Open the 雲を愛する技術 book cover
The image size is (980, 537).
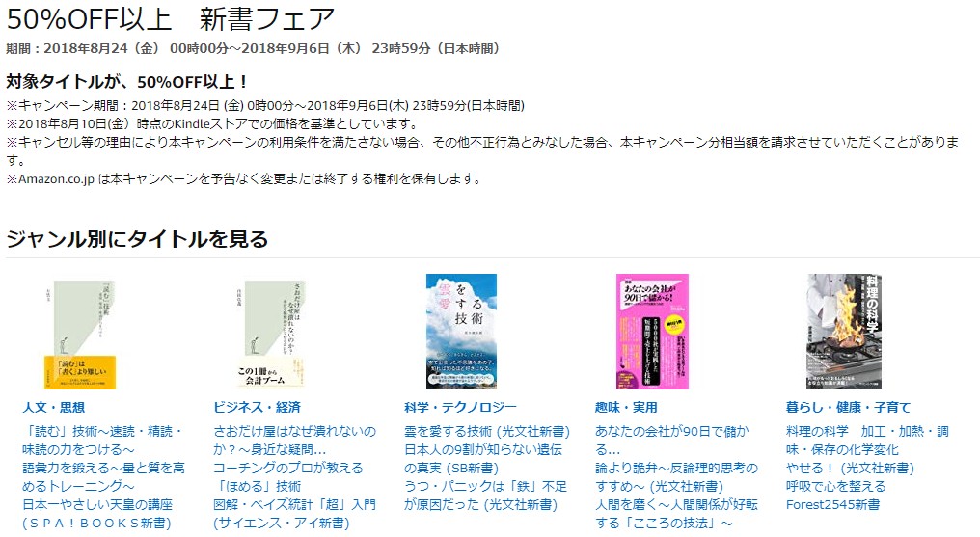[461, 332]
